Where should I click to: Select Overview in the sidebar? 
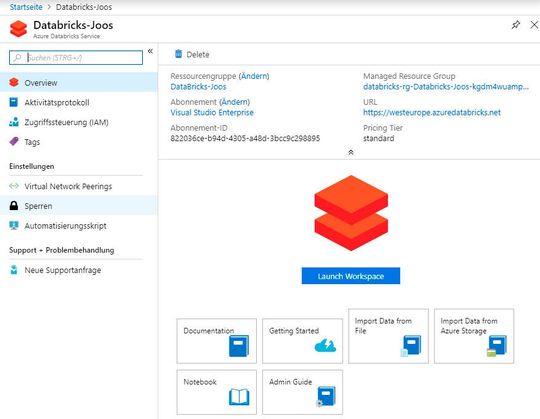(79, 83)
